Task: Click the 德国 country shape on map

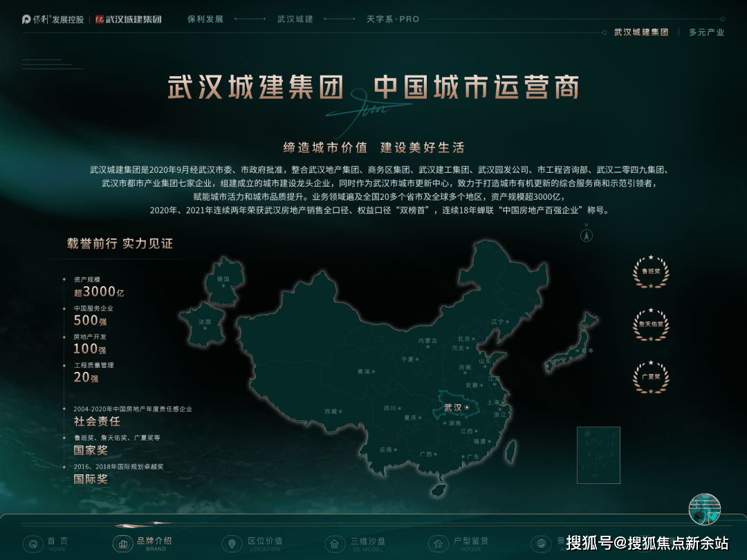Action: (x=223, y=281)
